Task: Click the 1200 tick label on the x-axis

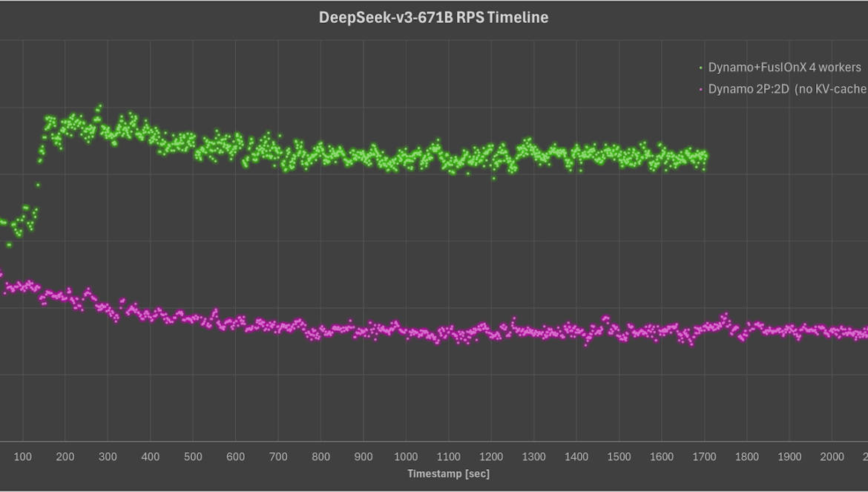Action: (491, 456)
